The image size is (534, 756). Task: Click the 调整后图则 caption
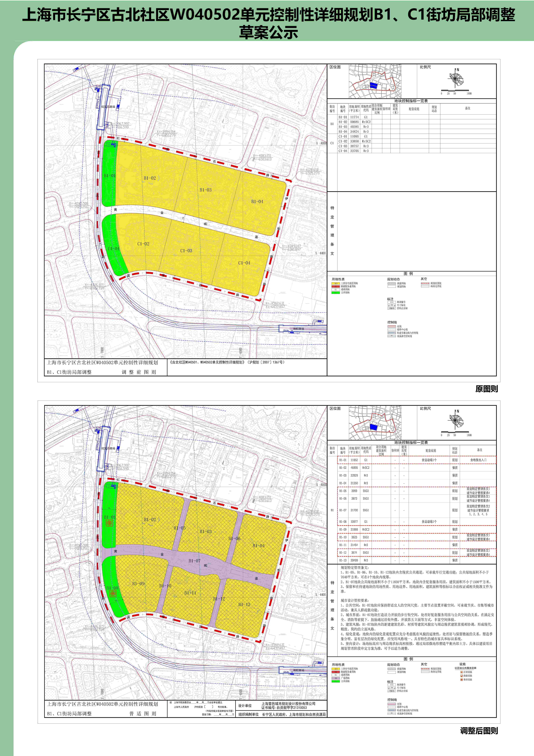[479, 731]
